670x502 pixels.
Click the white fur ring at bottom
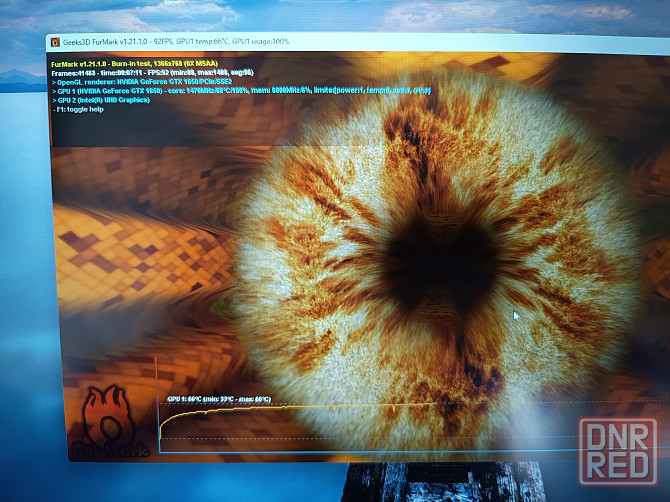pos(420,400)
